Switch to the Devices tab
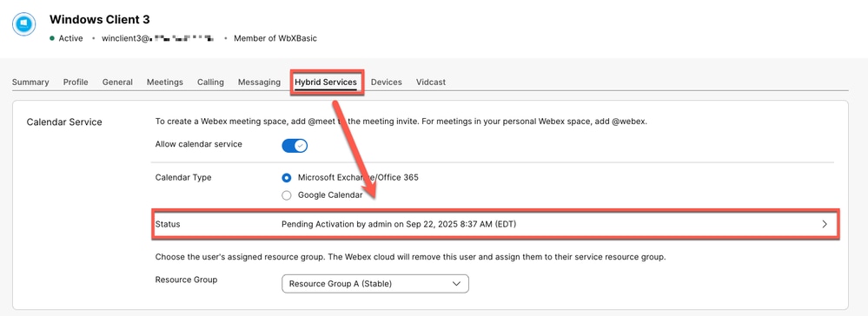The width and height of the screenshot is (868, 316). click(387, 82)
